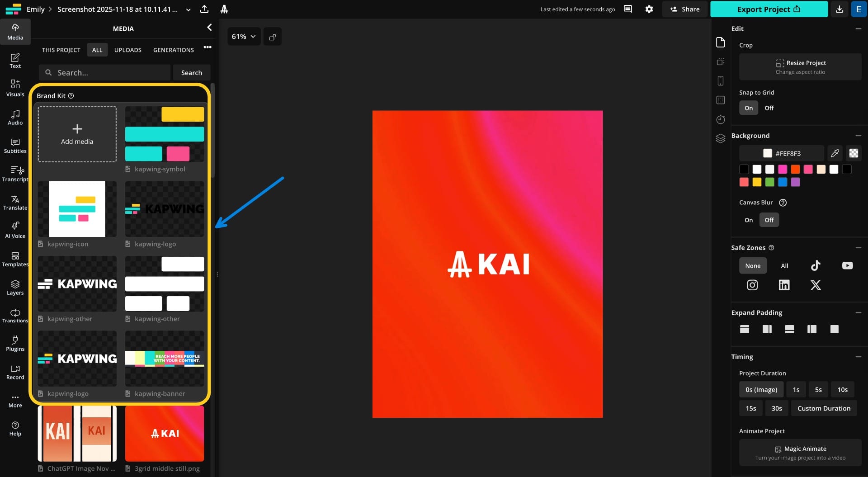Expand the project title dropdown arrow

coord(188,9)
